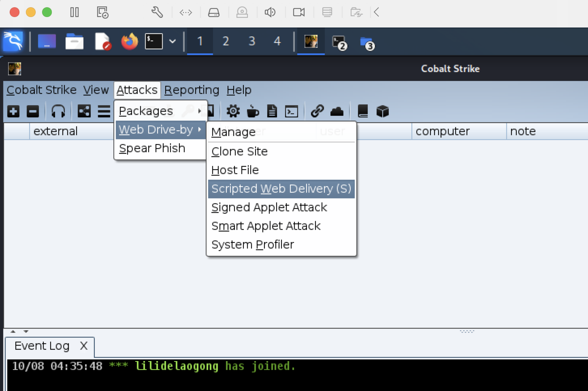Open the Cobalt Strike menu

[42, 90]
